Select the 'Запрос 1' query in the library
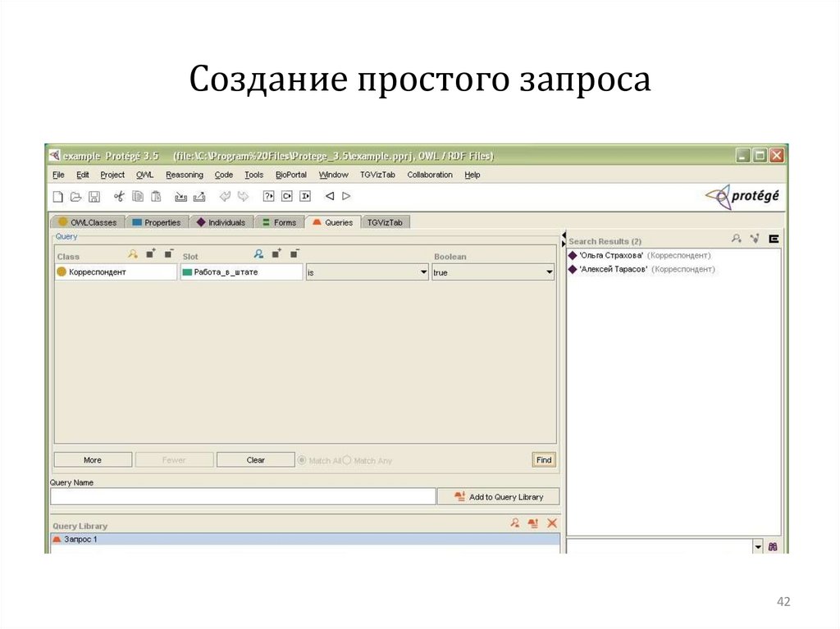840x629 pixels. click(305, 540)
